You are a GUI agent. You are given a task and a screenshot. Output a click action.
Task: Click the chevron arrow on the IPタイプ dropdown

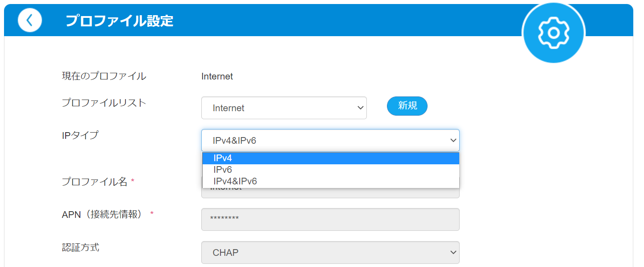click(x=453, y=141)
